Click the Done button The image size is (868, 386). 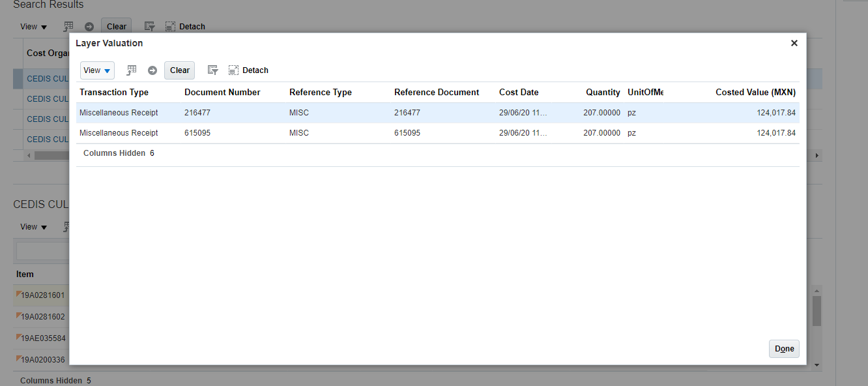(x=783, y=348)
